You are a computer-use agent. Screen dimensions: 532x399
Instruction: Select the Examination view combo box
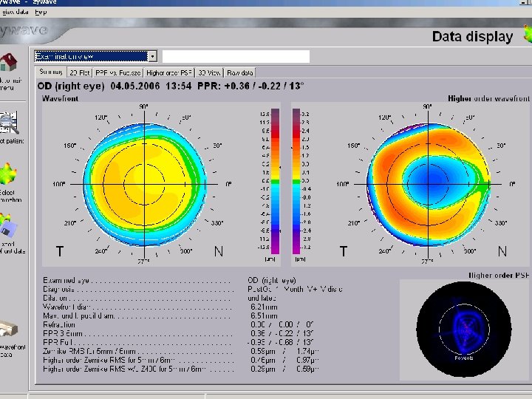point(90,56)
